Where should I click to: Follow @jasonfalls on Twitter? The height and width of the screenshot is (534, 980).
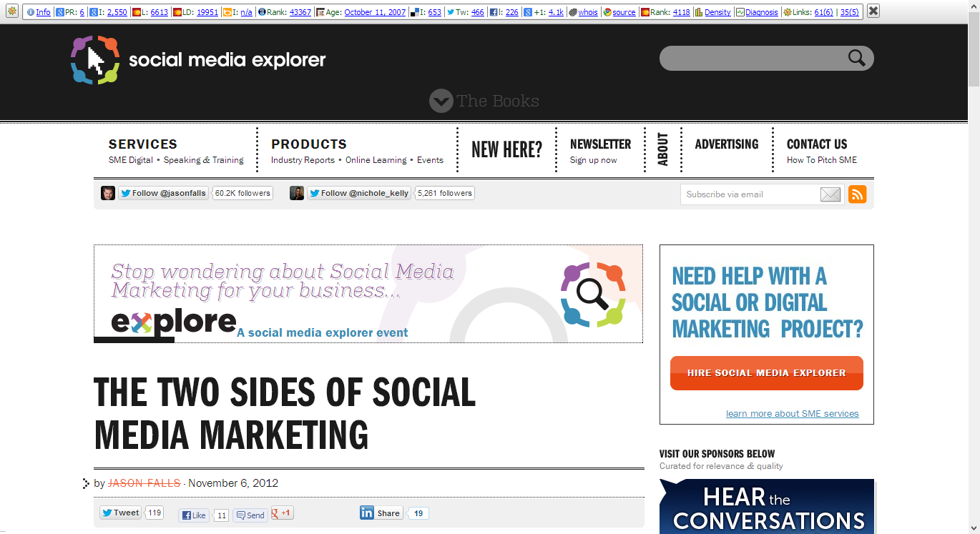(165, 193)
